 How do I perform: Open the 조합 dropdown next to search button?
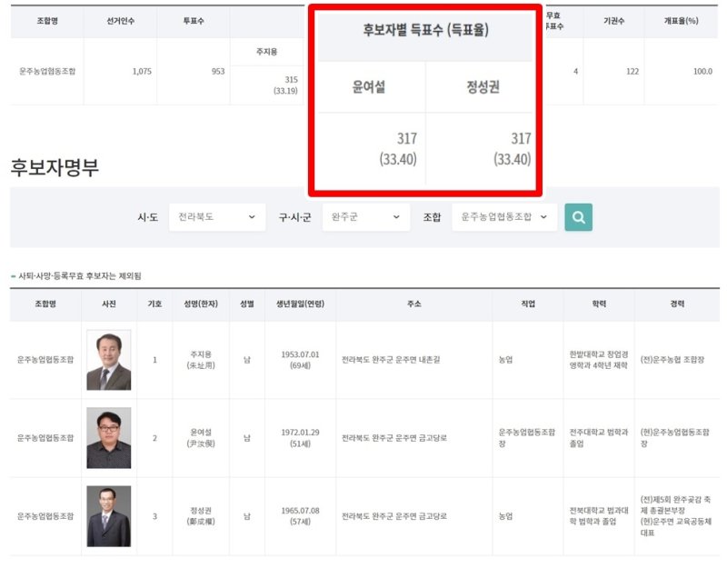pyautogui.click(x=503, y=217)
